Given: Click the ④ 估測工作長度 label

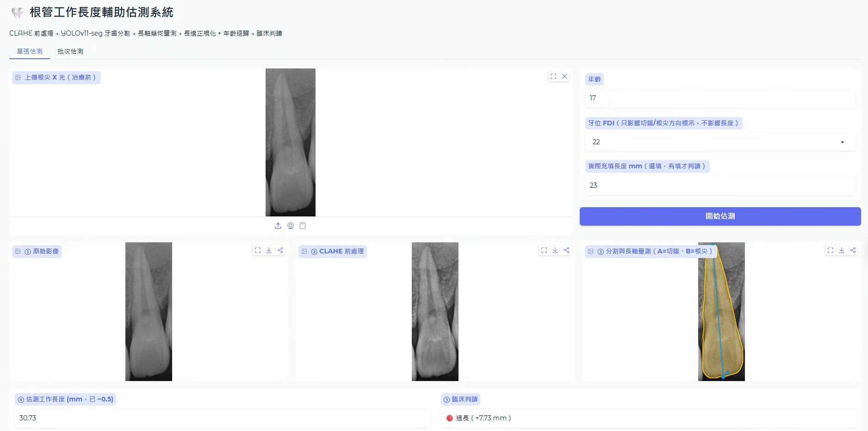Looking at the screenshot, I should (65, 399).
